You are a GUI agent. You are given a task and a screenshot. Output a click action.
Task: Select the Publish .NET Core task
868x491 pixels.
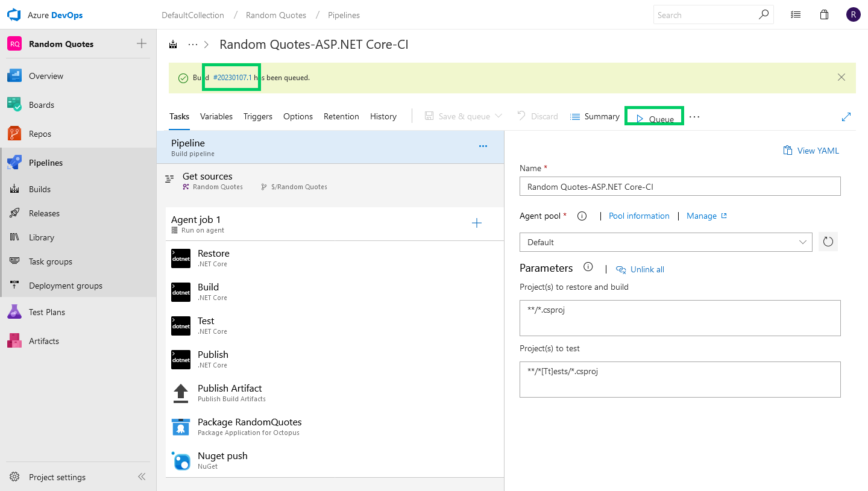tap(335, 359)
